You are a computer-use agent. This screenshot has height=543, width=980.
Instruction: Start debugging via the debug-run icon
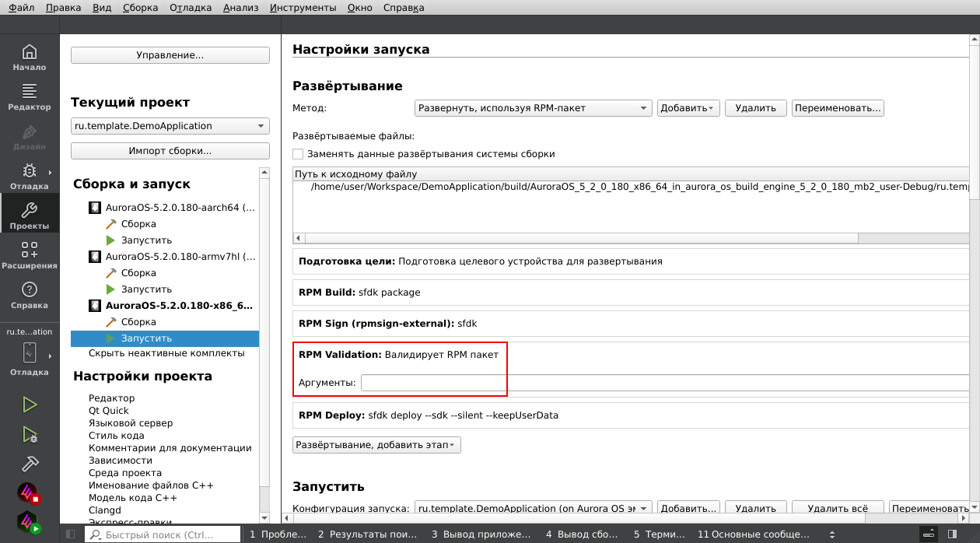[x=30, y=434]
